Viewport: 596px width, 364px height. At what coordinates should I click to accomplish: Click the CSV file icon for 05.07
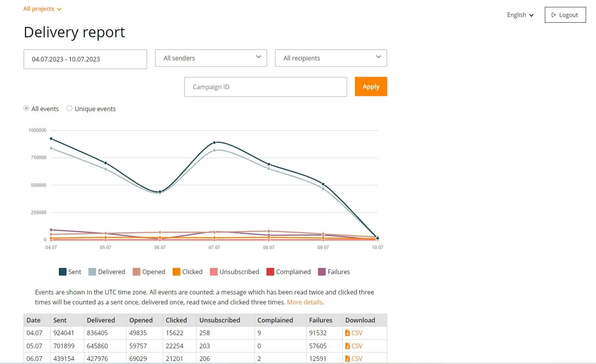348,346
